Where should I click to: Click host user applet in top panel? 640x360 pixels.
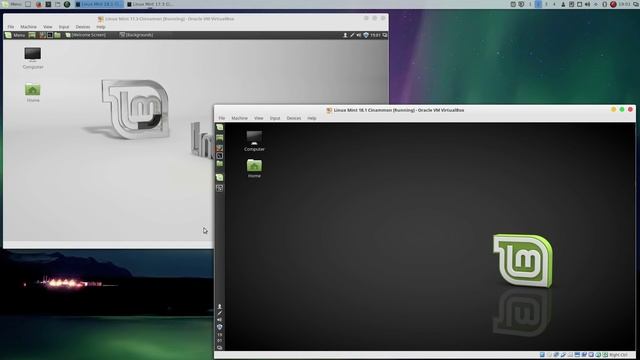click(x=563, y=4)
